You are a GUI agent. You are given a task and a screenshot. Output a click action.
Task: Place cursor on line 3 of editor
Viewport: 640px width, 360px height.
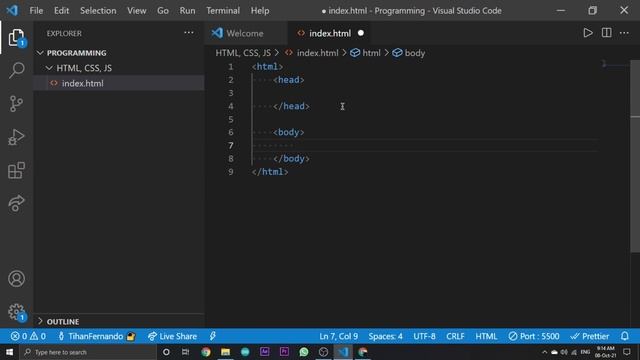pos(424,93)
